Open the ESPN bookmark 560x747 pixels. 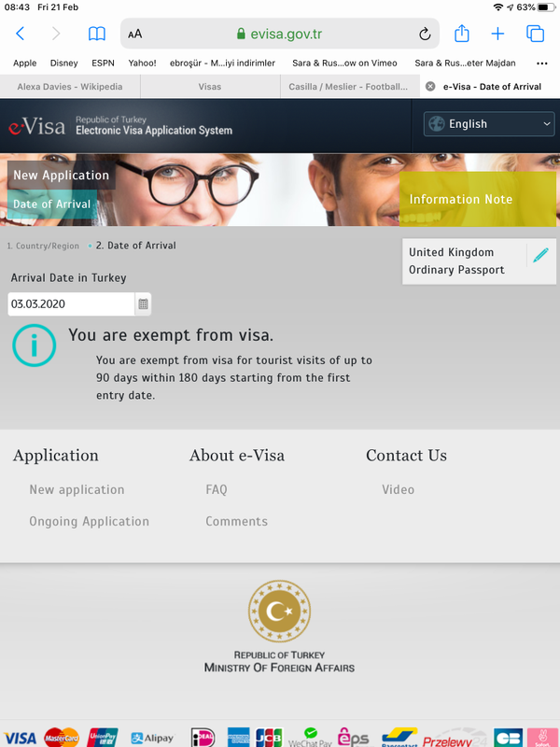103,63
